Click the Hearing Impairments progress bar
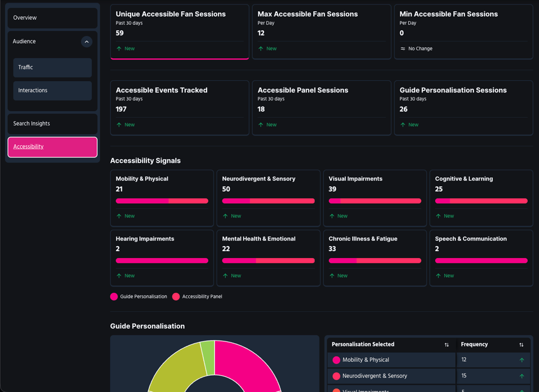The width and height of the screenshot is (539, 392). tap(162, 261)
